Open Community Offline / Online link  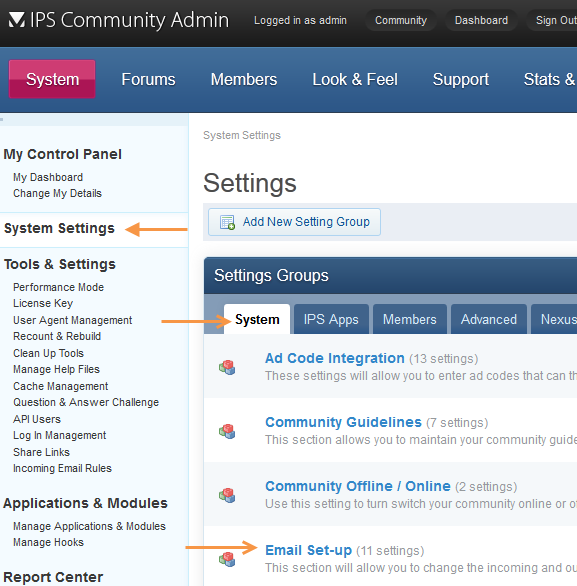click(x=358, y=486)
